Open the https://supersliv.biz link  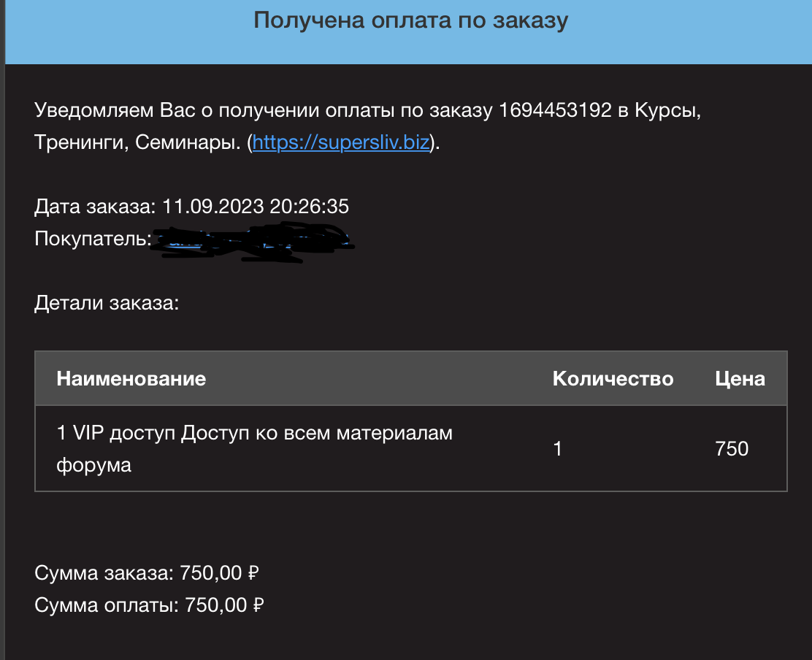click(341, 142)
